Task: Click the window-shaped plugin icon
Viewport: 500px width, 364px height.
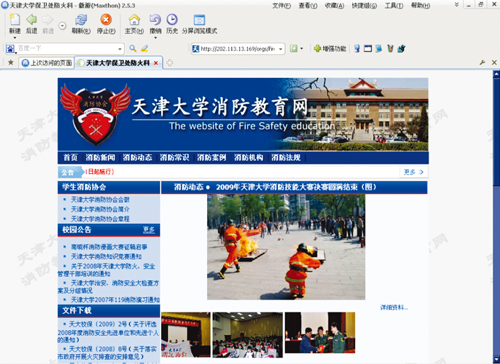Action: point(368,49)
